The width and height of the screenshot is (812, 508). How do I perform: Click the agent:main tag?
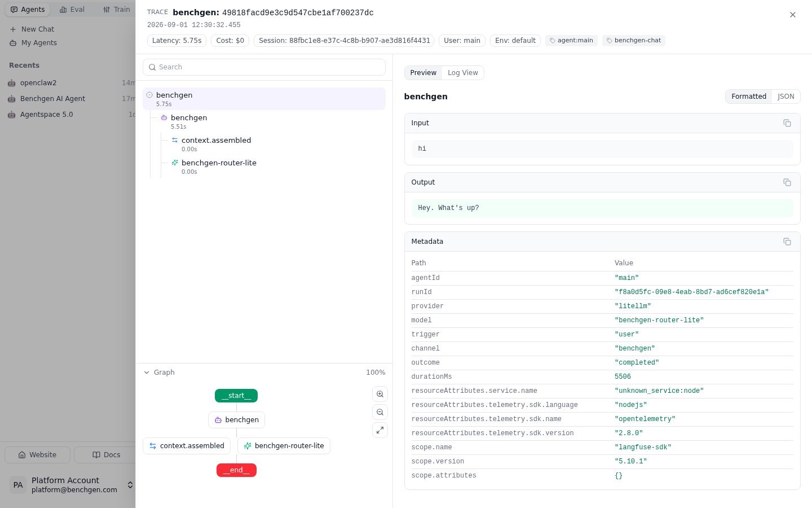coord(571,41)
